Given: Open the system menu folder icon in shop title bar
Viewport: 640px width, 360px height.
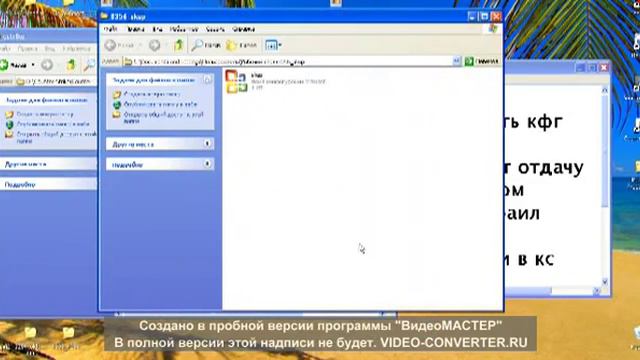Looking at the screenshot, I should point(104,16).
